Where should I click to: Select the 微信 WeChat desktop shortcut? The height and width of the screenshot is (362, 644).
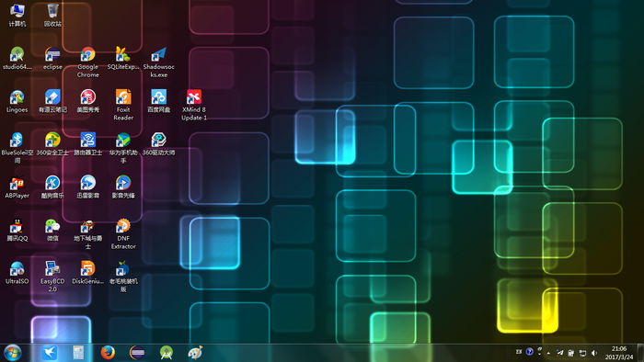tap(52, 230)
